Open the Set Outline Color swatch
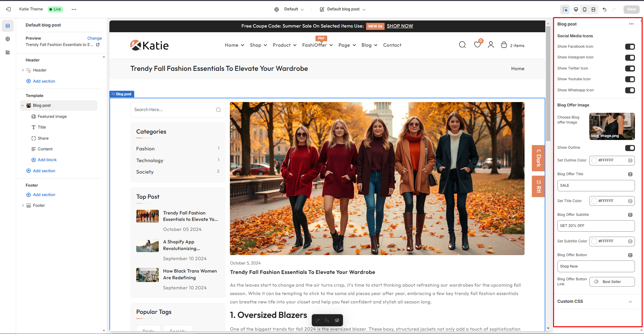 [594, 160]
